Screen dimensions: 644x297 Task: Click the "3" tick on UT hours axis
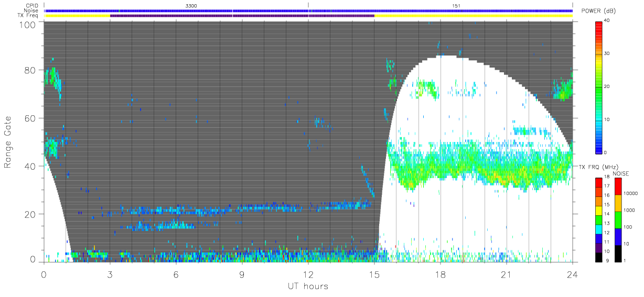click(110, 273)
